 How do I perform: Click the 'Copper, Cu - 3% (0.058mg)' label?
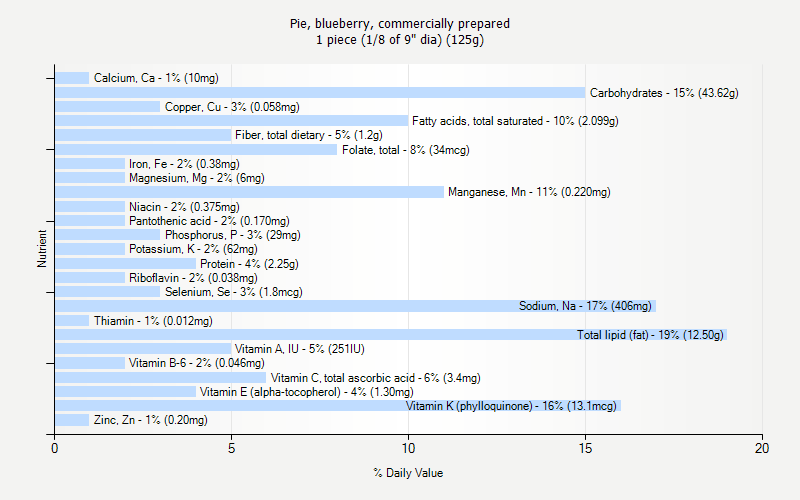pyautogui.click(x=232, y=107)
